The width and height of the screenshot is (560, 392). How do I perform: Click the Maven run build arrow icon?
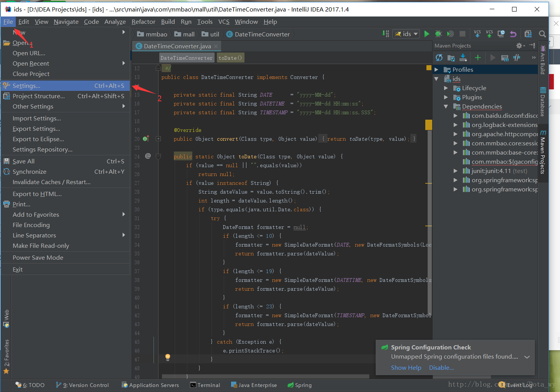(492, 58)
